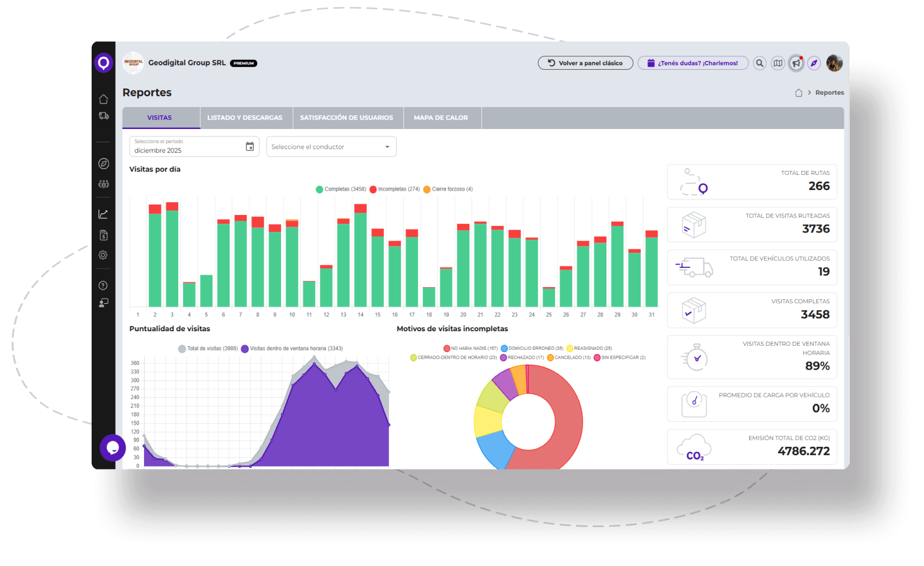924x566 pixels.
Task: Open the delivery truck icon in sidebar
Action: (103, 116)
